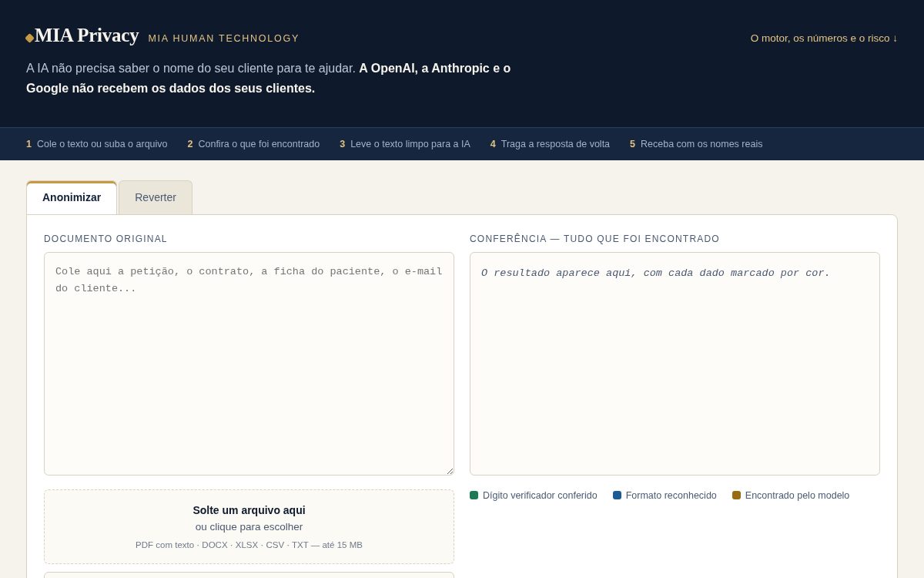Click 'CONFERÊNCIA — TUDO QUE FOI ENCONTRADO' heading

tap(594, 239)
